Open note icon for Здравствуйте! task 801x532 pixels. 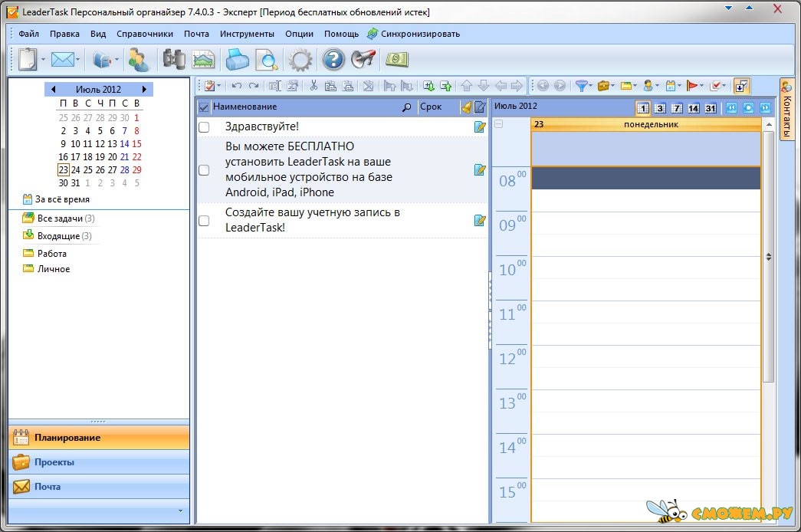(x=480, y=126)
